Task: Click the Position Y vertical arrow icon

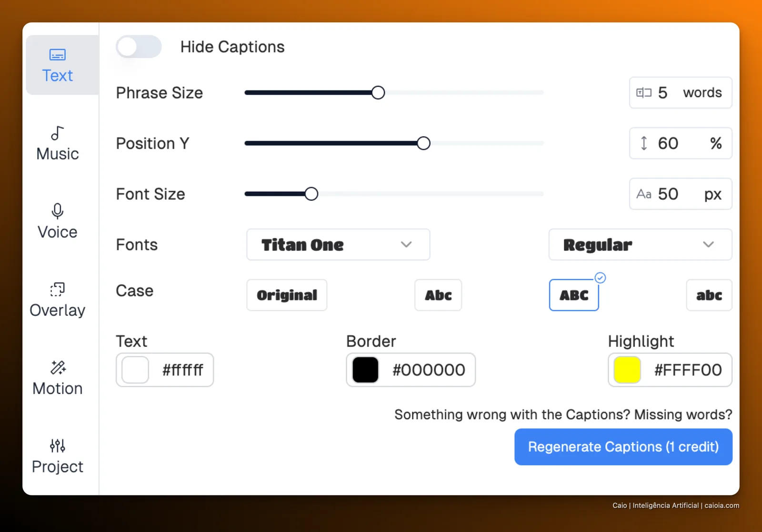Action: (x=644, y=143)
